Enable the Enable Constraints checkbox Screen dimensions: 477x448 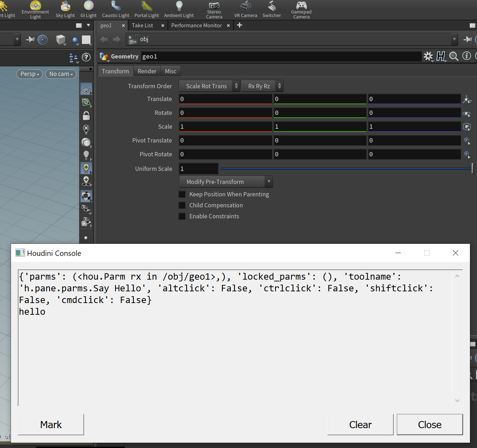point(182,216)
